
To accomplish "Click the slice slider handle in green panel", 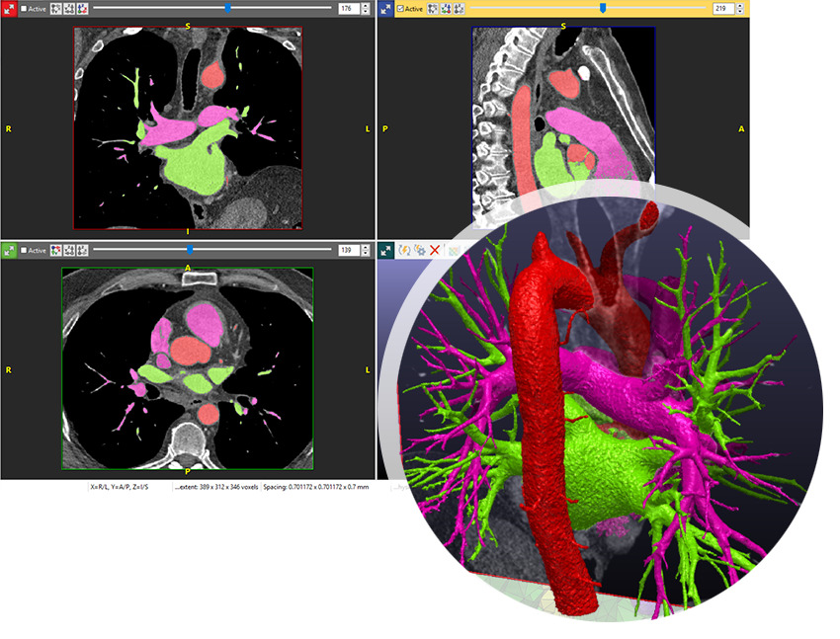I will coord(190,250).
